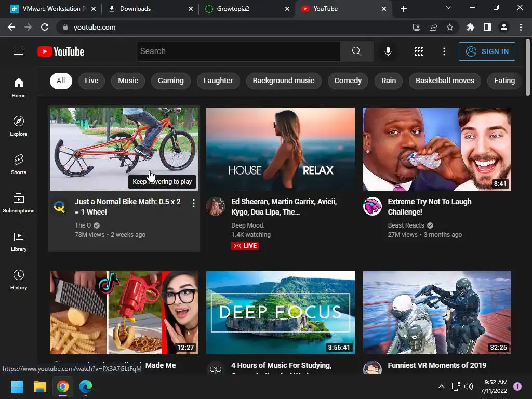The image size is (532, 399).
Task: Click the share page icon
Action: click(433, 27)
